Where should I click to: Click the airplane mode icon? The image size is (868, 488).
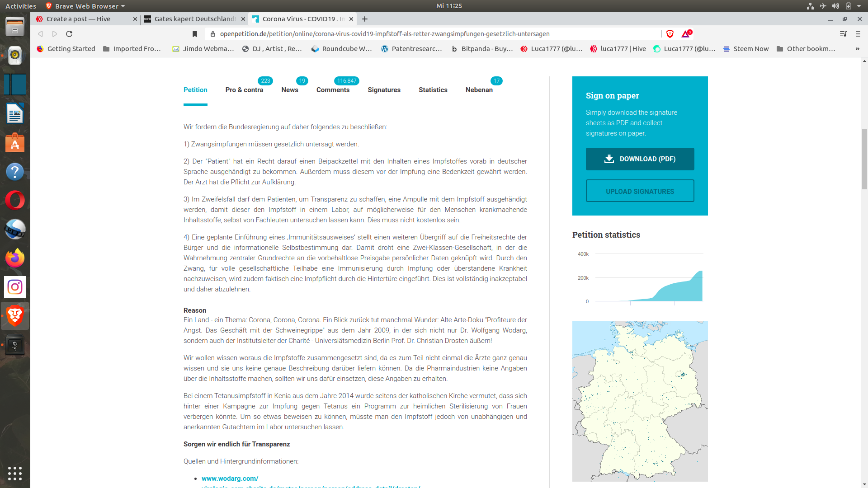(823, 6)
